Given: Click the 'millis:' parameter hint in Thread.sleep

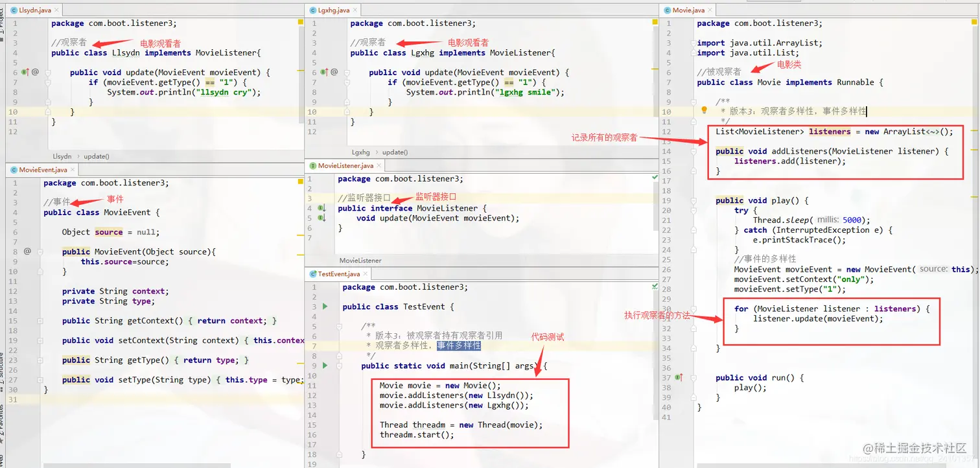Looking at the screenshot, I should pos(828,220).
